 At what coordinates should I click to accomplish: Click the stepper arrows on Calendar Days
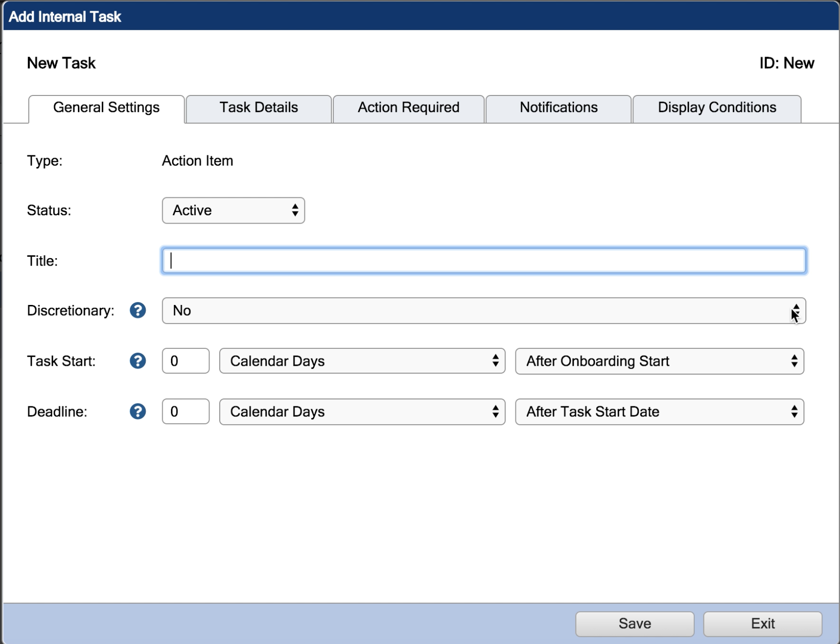[496, 361]
